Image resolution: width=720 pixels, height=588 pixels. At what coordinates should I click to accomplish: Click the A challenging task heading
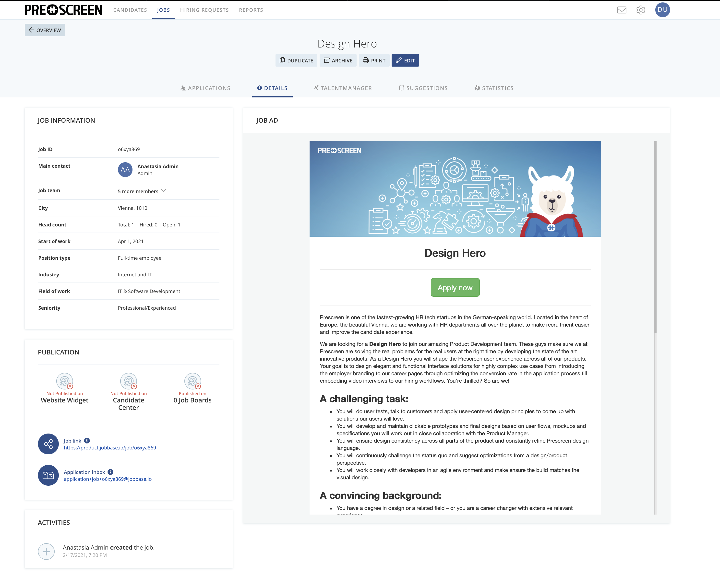tap(364, 399)
